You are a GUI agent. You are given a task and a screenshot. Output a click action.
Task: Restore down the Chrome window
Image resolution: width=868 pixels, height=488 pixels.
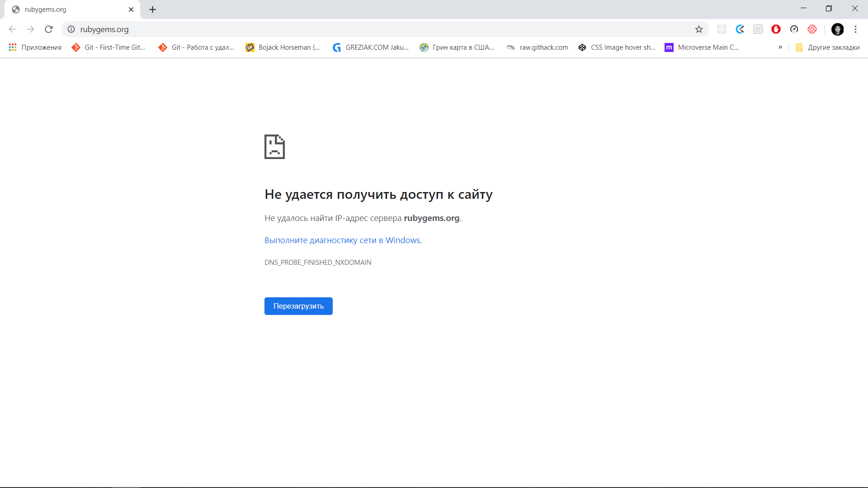click(x=829, y=9)
